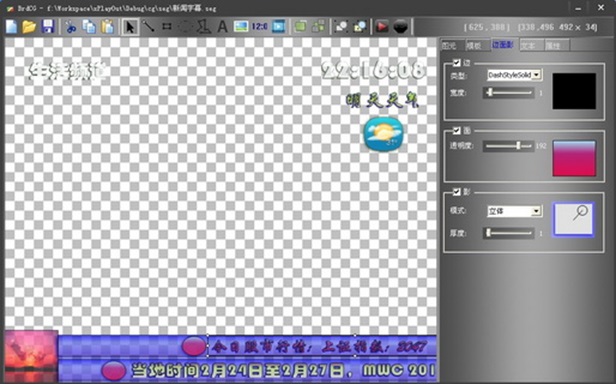Viewport: 616px width, 384px height.
Task: Expand the shadow mode 立体 dropdown
Action: [x=515, y=211]
